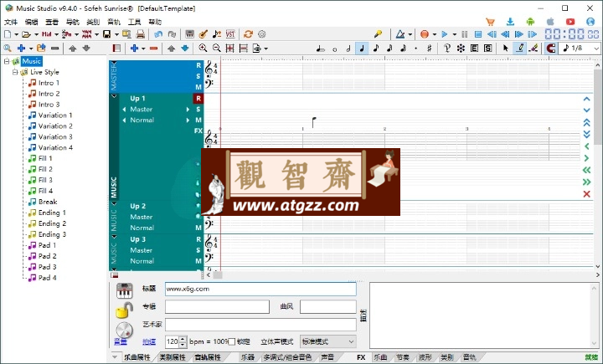
Task: Click the metronome icon
Action: [400, 34]
